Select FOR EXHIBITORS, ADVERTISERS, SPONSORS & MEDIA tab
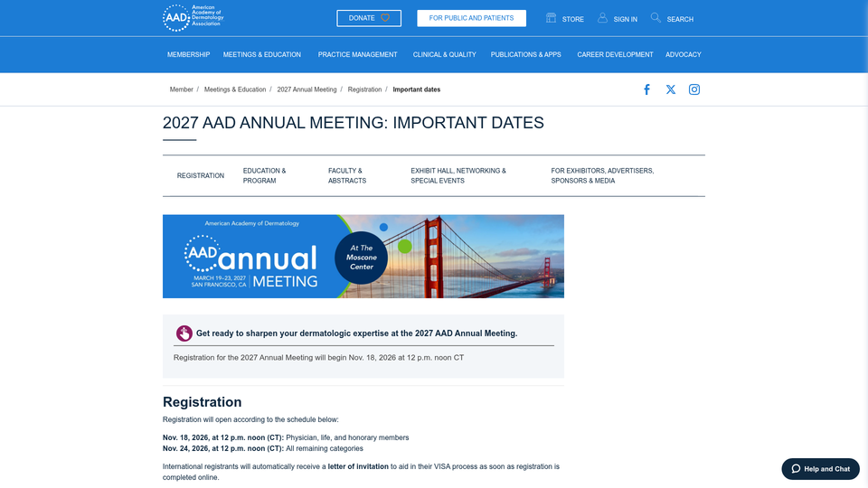The width and height of the screenshot is (868, 488). [x=602, y=176]
